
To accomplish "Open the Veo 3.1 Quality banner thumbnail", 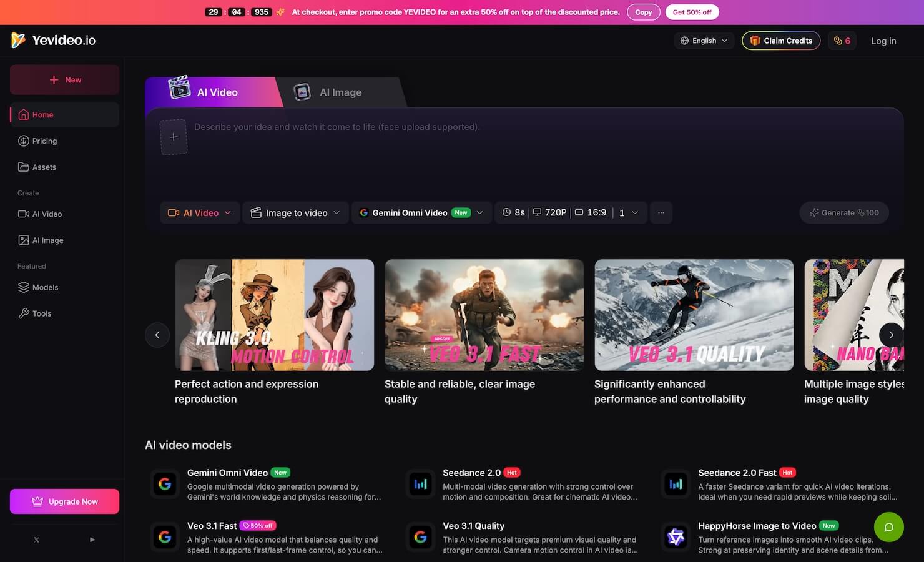I will 694,315.
